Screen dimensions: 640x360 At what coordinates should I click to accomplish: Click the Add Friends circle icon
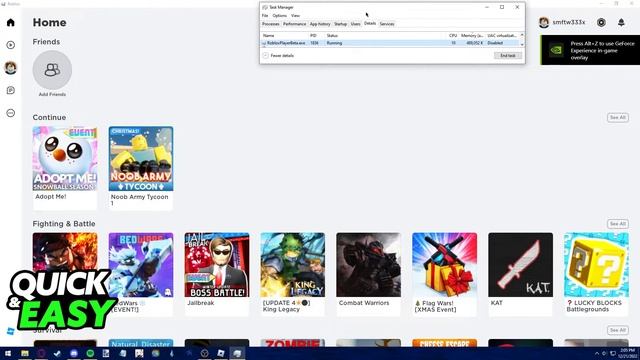52,70
